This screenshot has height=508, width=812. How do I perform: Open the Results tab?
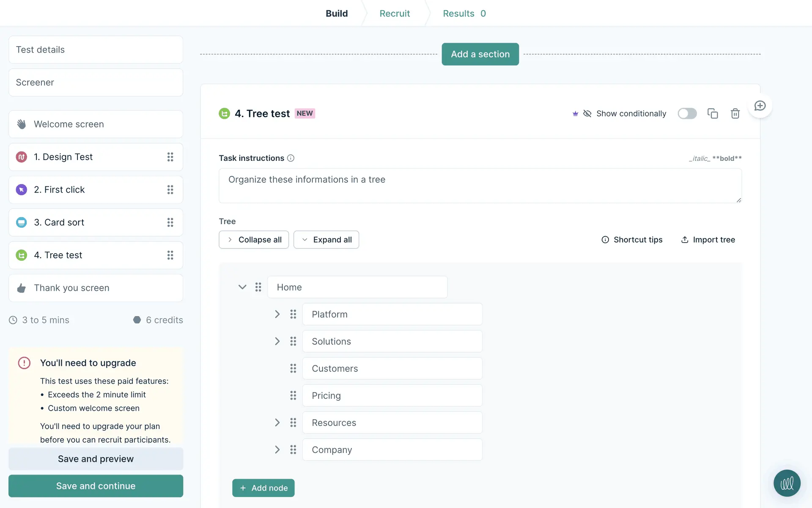tap(464, 14)
